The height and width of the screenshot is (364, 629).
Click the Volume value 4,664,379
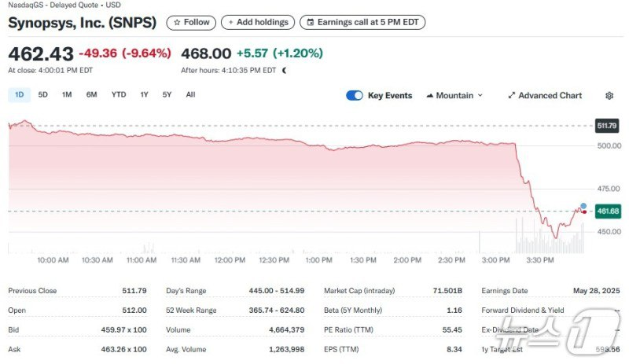pyautogui.click(x=286, y=330)
